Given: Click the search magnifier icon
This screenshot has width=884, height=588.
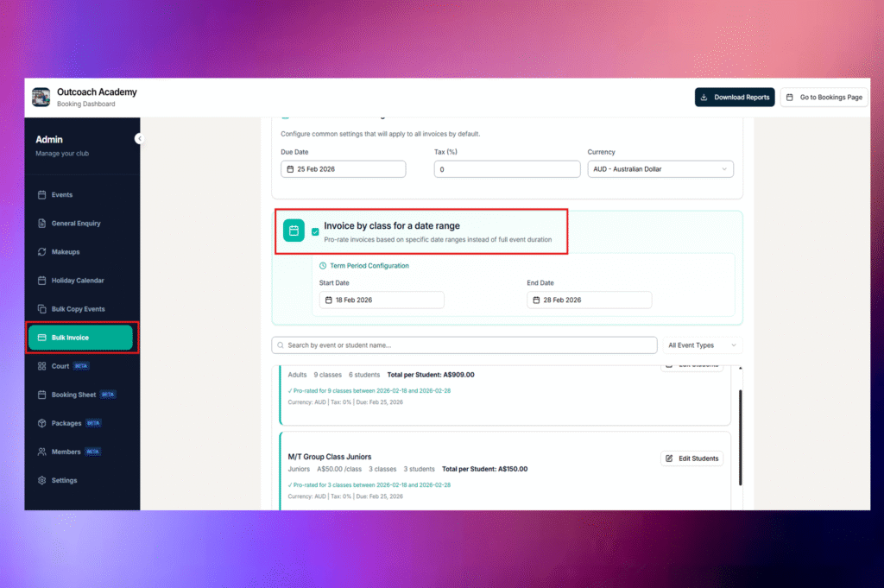Looking at the screenshot, I should 281,345.
